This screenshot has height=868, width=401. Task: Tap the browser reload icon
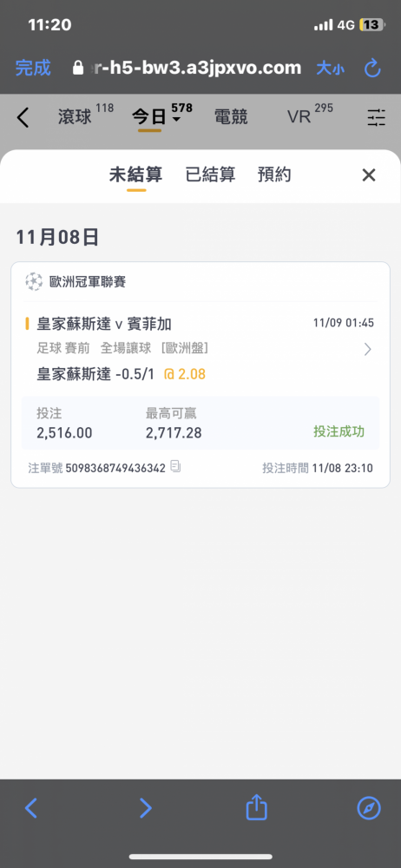(372, 69)
